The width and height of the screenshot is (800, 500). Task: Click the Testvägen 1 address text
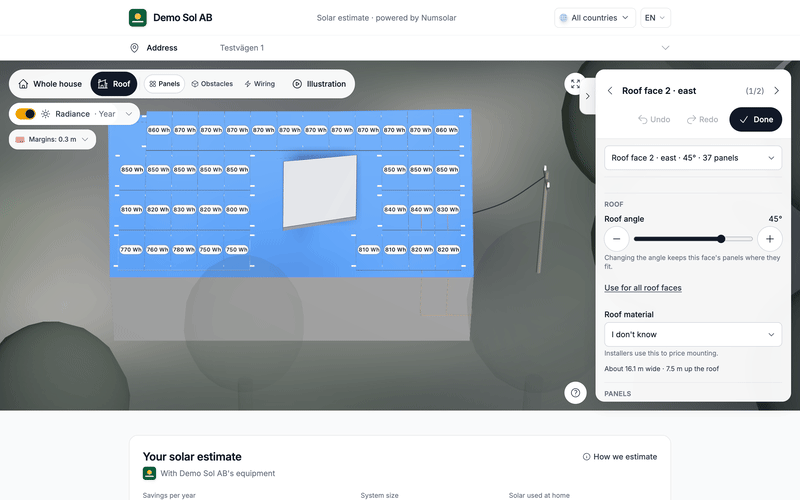242,48
